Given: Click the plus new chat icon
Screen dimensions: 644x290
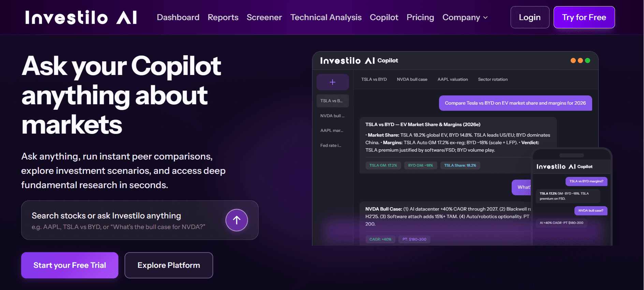Looking at the screenshot, I should point(333,82).
